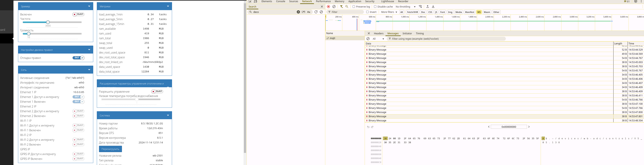Click the 'Громкость' volume slider handle
The height and width of the screenshot is (165, 644).
tap(29, 34)
